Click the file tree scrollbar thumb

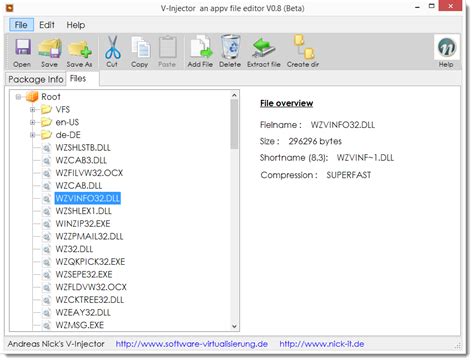coord(234,124)
